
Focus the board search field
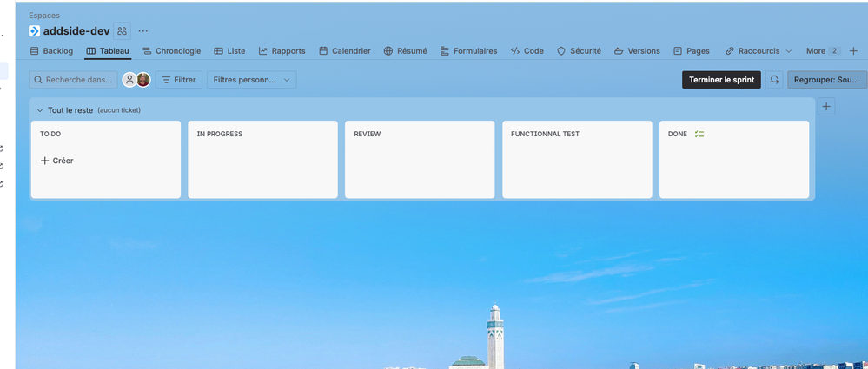[74, 80]
